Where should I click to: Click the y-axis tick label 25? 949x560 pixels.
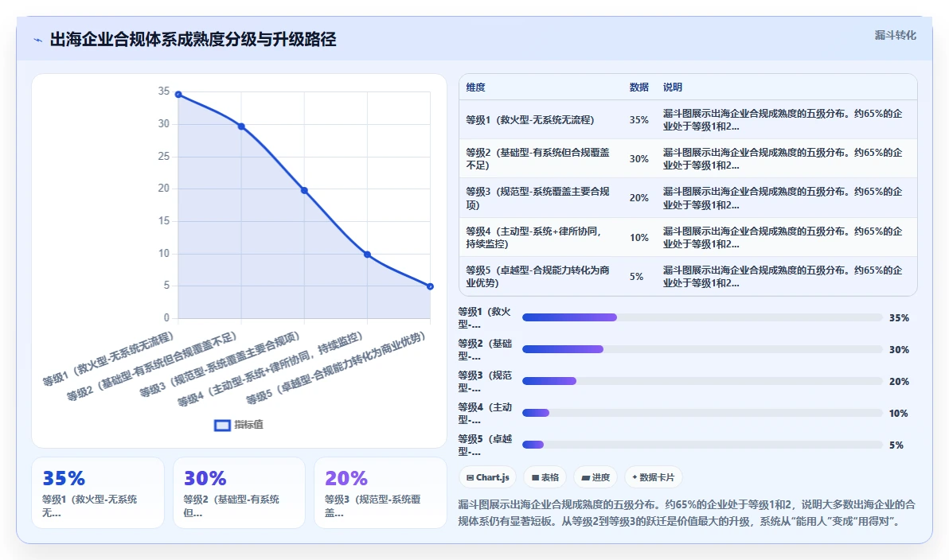pos(163,156)
